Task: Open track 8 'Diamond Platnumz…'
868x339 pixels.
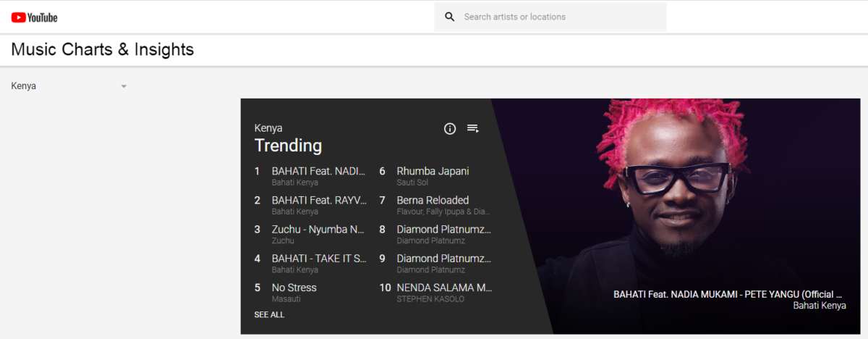Action: click(444, 229)
